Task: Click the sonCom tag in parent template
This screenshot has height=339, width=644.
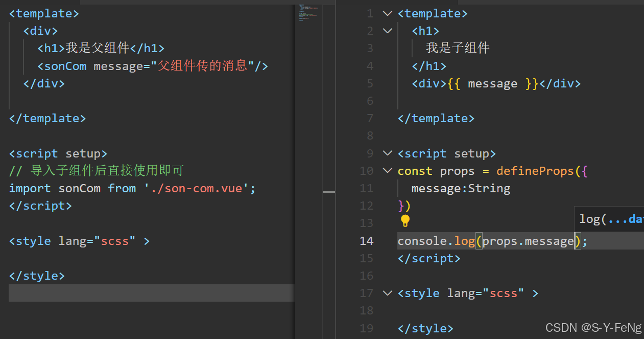Action: point(65,66)
